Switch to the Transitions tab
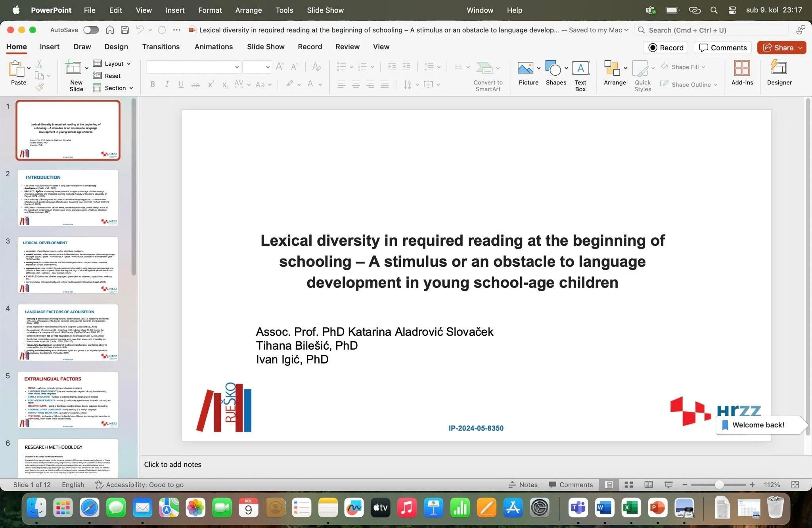 [161, 47]
